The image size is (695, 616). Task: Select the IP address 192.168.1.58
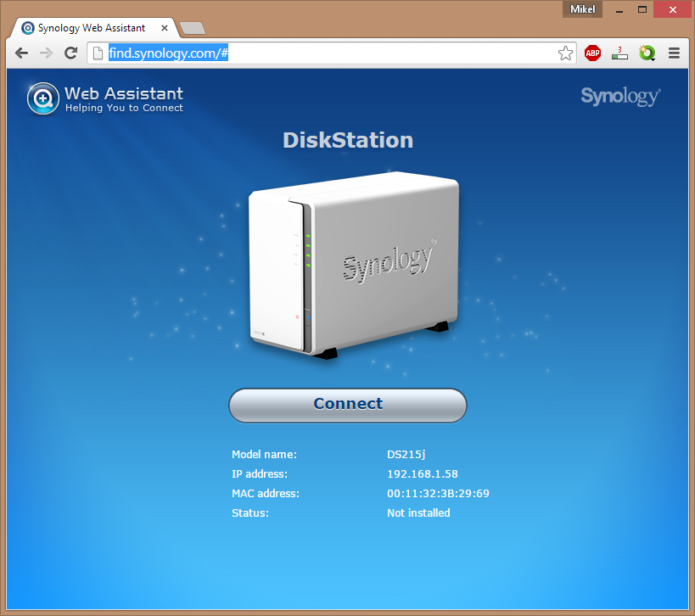423,473
